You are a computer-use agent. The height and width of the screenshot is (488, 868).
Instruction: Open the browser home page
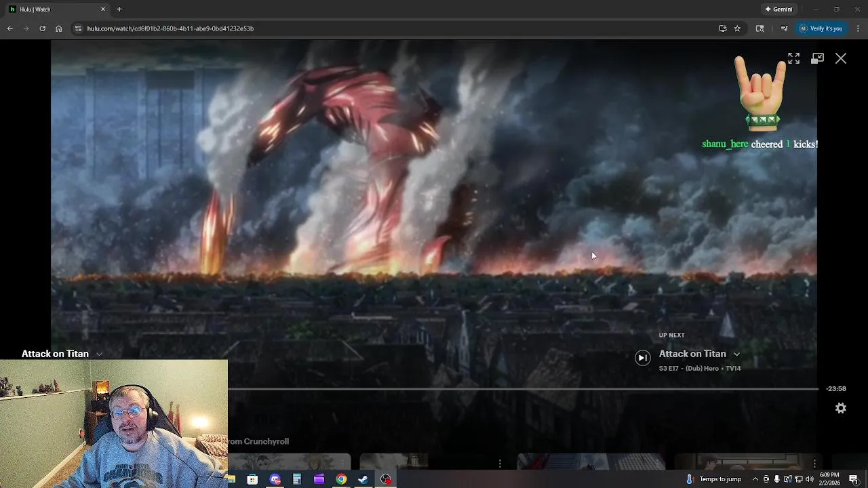[x=59, y=28]
